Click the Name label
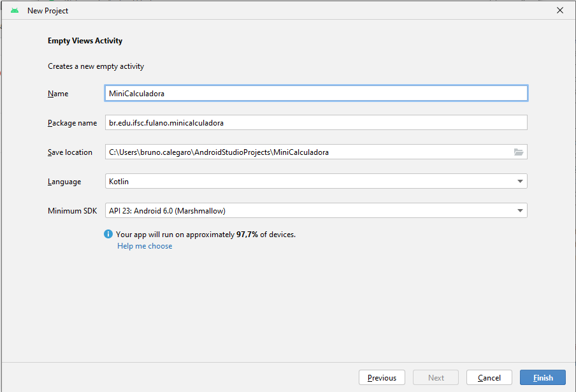 click(58, 94)
